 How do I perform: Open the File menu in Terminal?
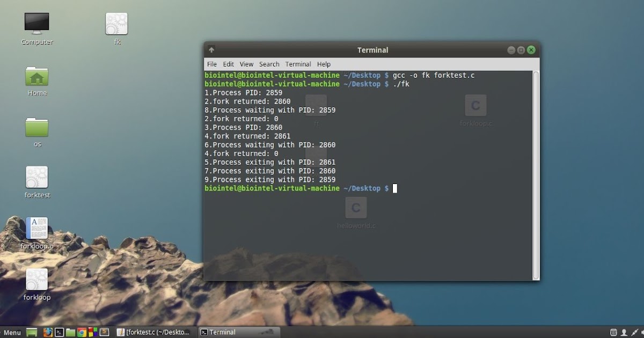click(x=211, y=64)
